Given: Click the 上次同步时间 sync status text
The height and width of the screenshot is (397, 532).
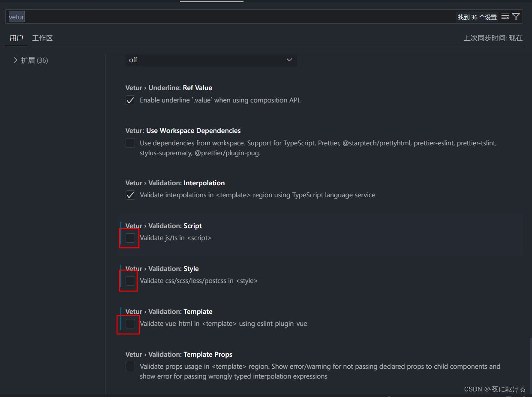Looking at the screenshot, I should tap(493, 38).
